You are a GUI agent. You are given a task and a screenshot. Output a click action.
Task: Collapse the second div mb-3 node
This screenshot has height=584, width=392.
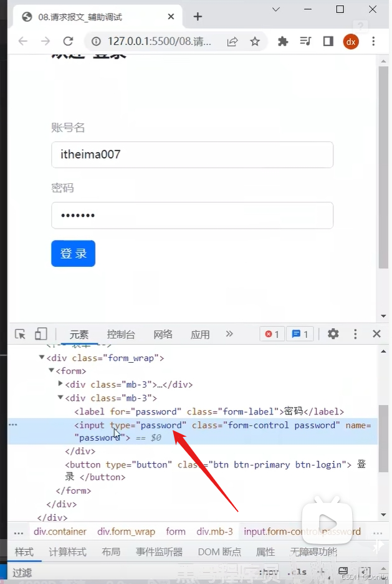[60, 397]
